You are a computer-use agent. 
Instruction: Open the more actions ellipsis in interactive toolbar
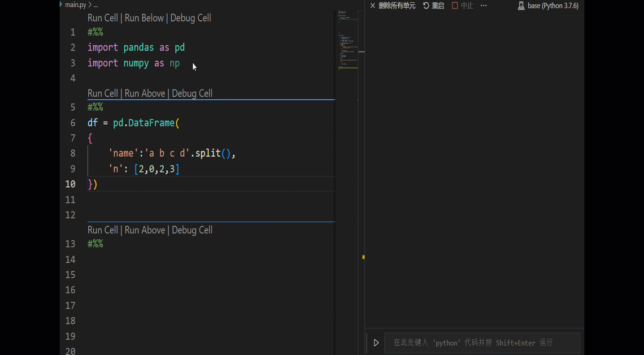tap(483, 5)
